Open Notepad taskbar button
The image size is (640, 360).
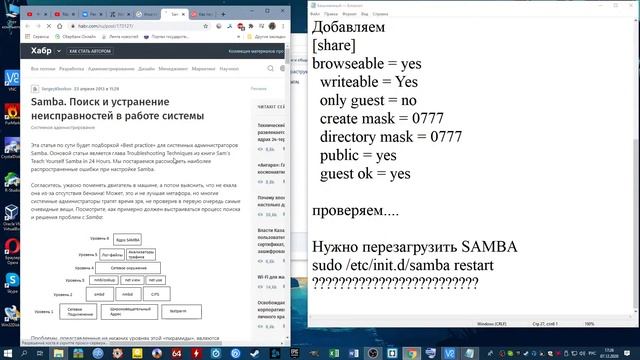tap(470, 353)
